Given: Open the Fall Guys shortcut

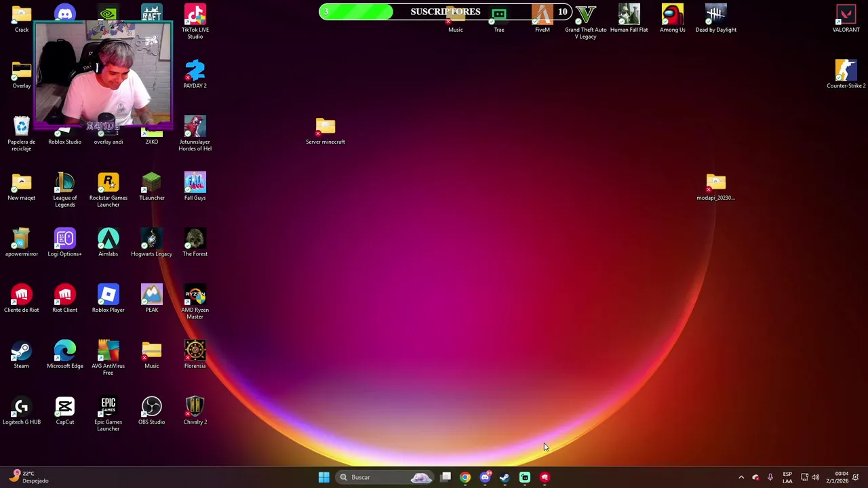Looking at the screenshot, I should 195,186.
